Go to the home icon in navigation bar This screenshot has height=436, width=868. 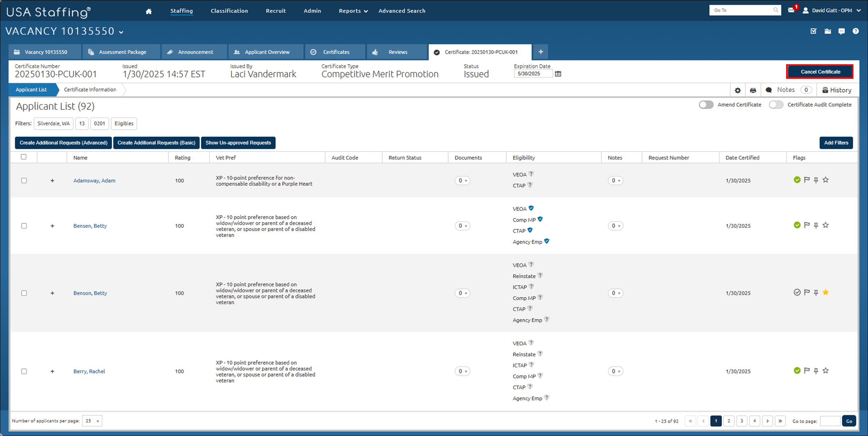148,11
